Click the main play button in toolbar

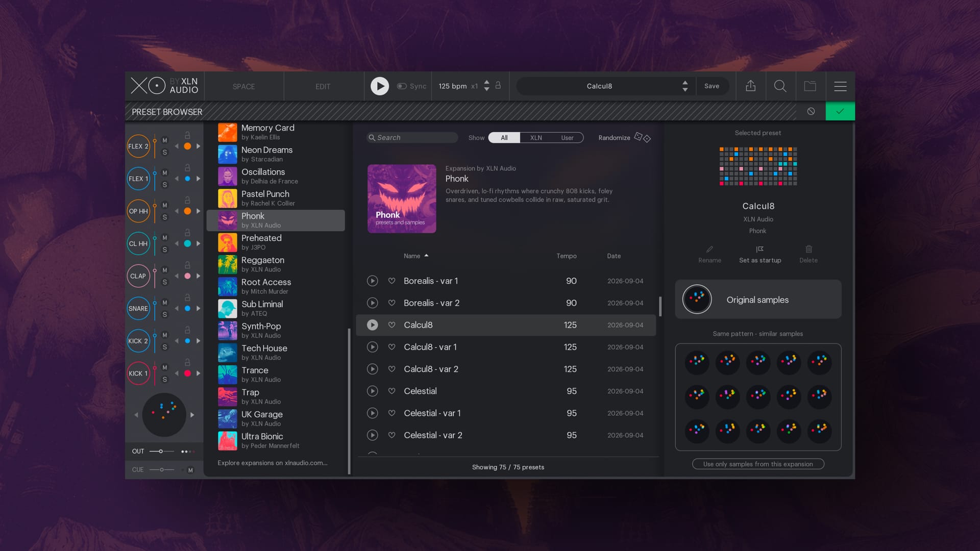pos(379,86)
